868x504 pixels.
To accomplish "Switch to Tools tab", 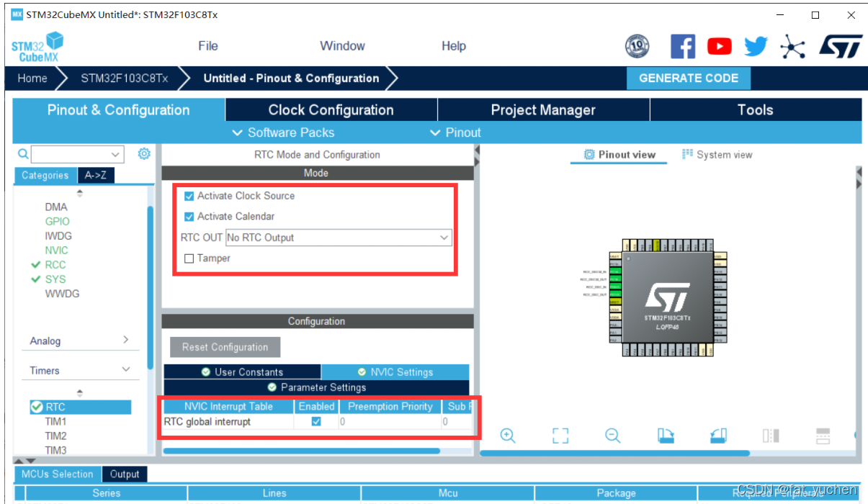I will [756, 110].
